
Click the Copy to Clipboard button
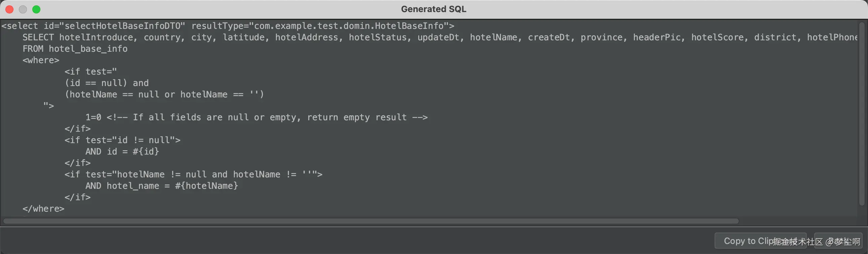click(x=760, y=241)
